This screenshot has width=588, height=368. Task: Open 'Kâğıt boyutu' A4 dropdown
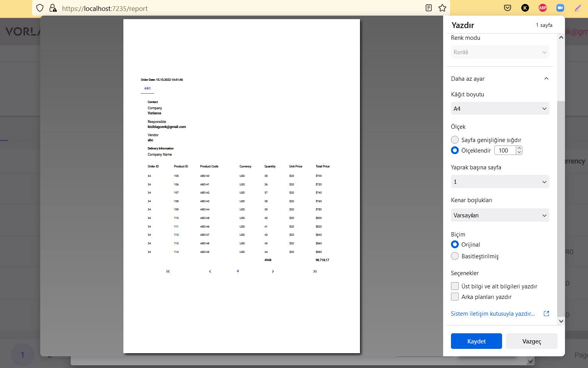tap(500, 108)
